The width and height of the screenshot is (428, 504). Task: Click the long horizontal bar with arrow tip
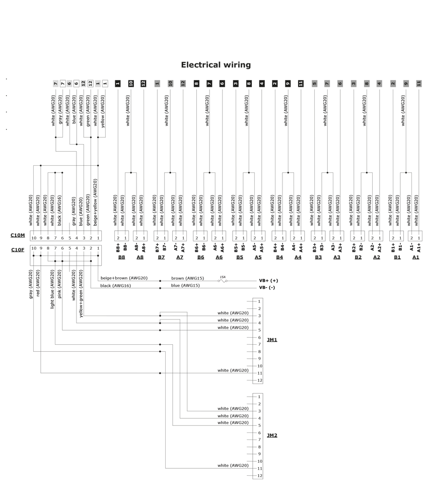101,355
